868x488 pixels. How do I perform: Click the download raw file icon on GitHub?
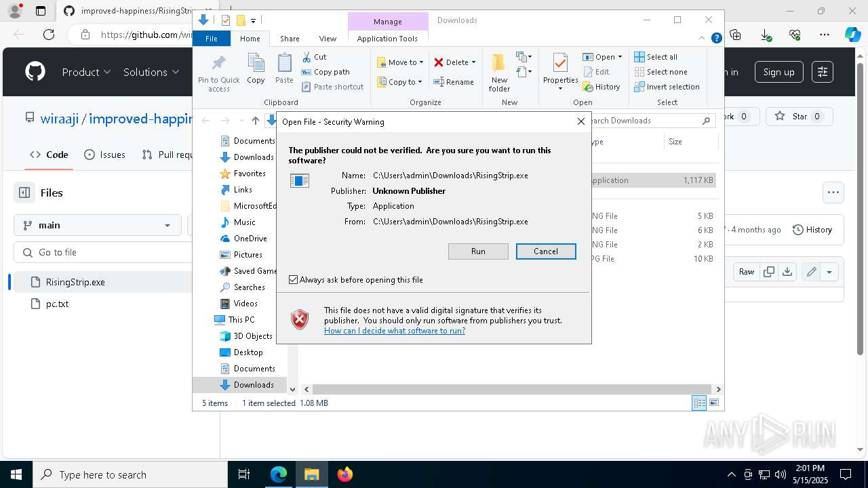(x=787, y=272)
